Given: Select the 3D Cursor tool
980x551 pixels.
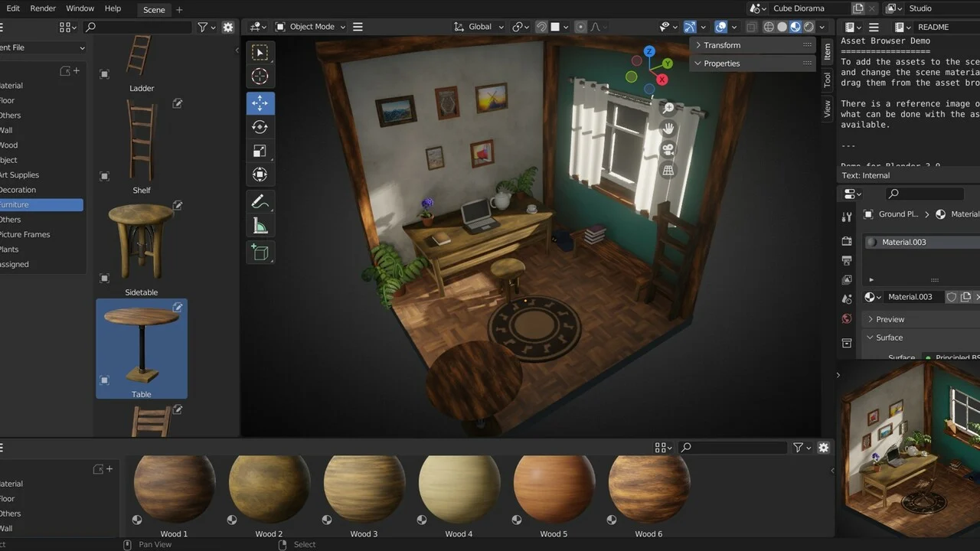Looking at the screenshot, I should [x=260, y=76].
